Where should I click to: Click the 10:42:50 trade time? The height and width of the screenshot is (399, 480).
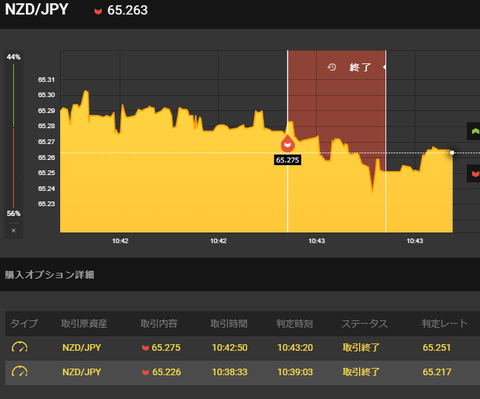coord(230,348)
